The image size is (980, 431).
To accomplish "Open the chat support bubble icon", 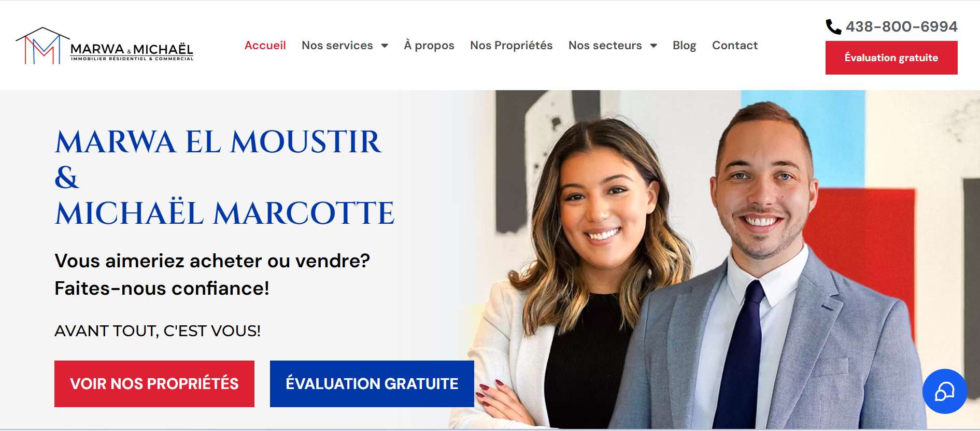I will pyautogui.click(x=944, y=391).
